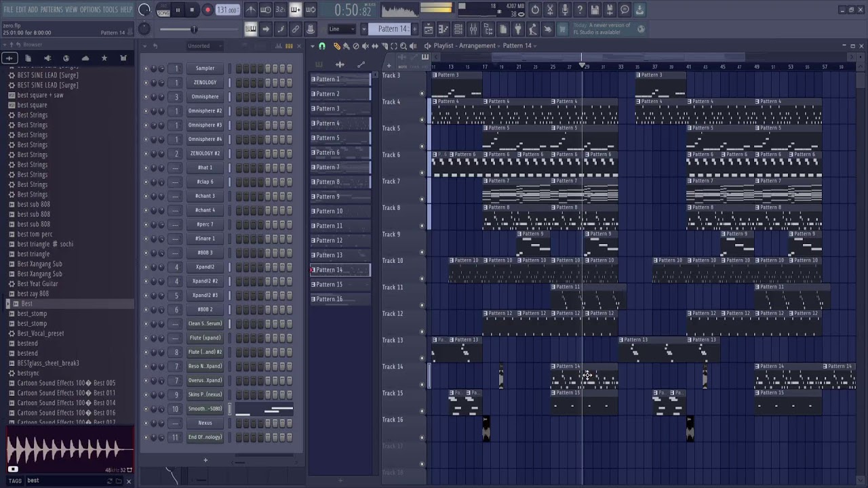Adjust the main pitch knob
Viewport: 868px width, 488px height.
click(144, 28)
